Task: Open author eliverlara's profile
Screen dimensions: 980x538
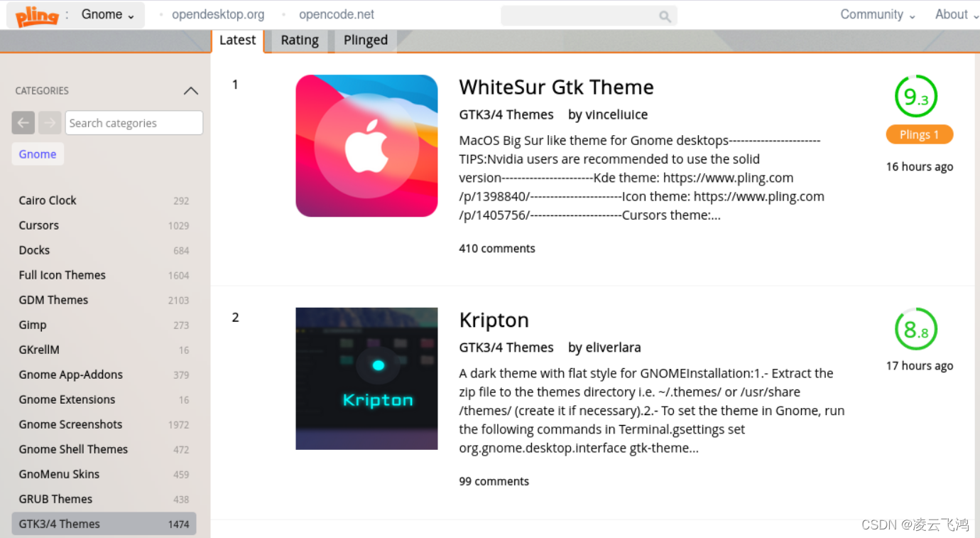Action: (613, 348)
